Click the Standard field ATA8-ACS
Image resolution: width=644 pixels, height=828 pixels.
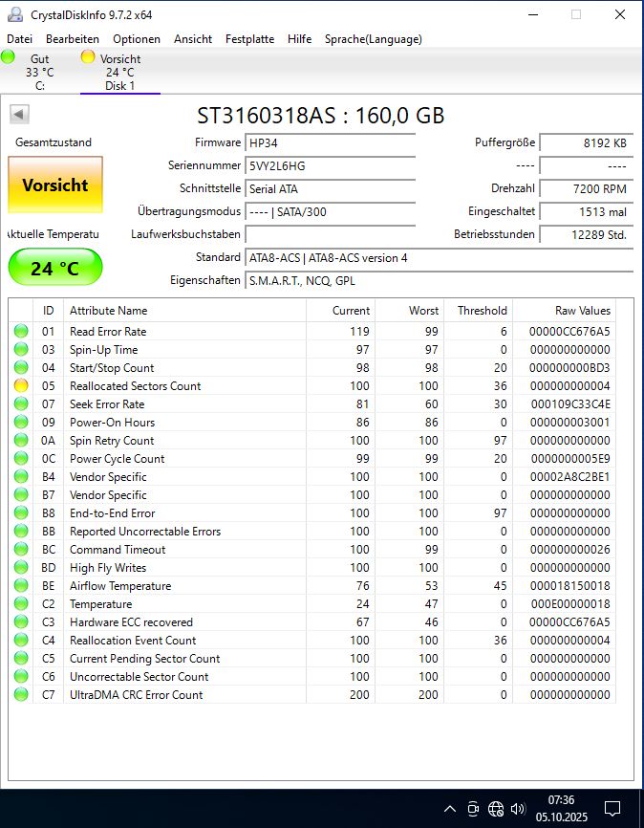(439, 258)
